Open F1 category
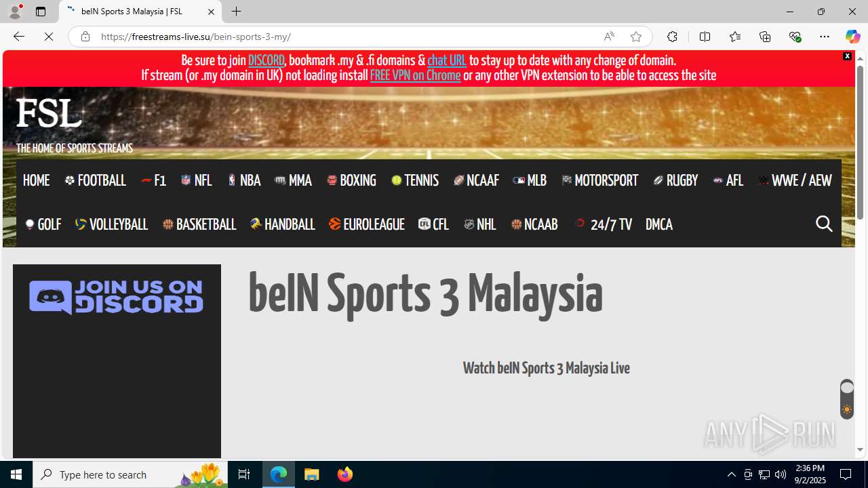Image resolution: width=868 pixels, height=488 pixels. (x=153, y=180)
